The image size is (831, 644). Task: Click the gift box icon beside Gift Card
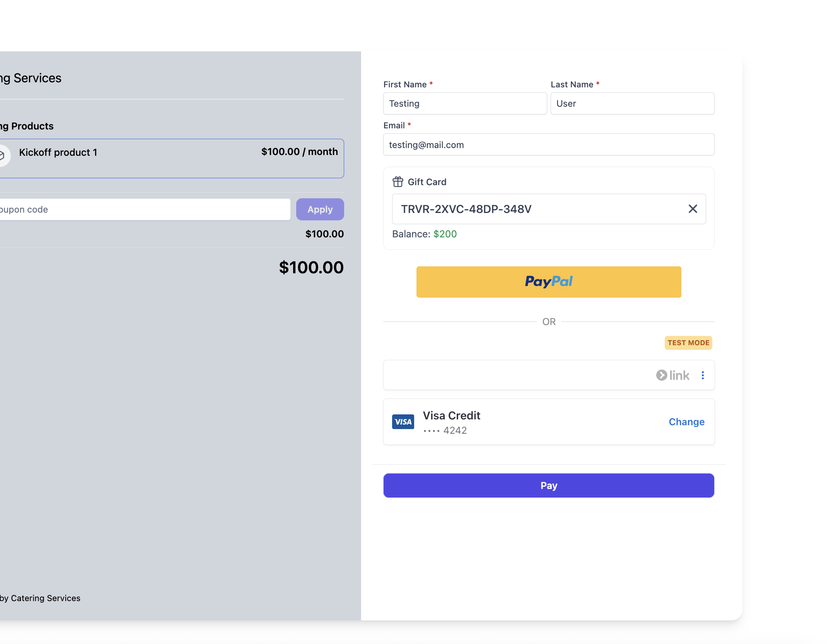[x=398, y=182]
